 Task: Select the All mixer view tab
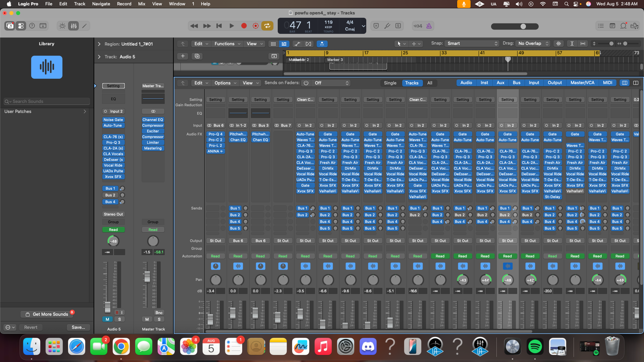[x=430, y=83]
